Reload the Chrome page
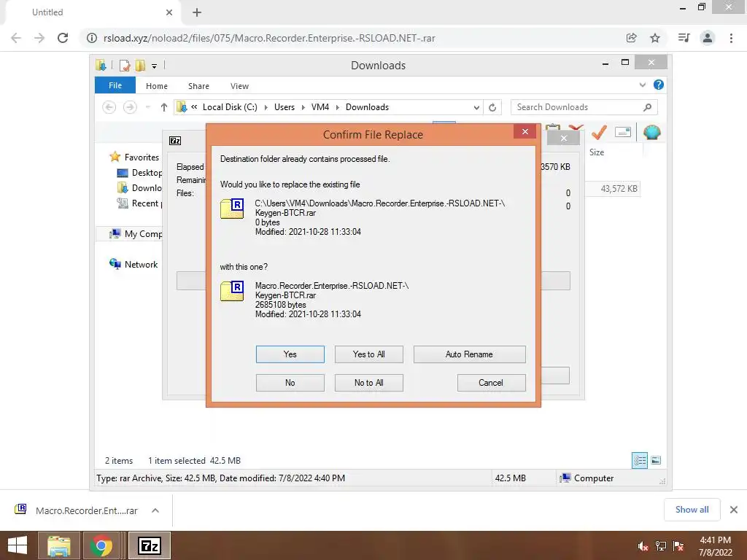The height and width of the screenshot is (560, 747). [x=63, y=38]
